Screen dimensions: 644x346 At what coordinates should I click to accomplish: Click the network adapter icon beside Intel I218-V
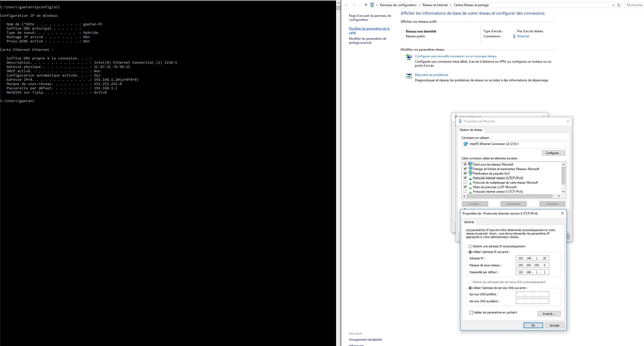tap(466, 144)
